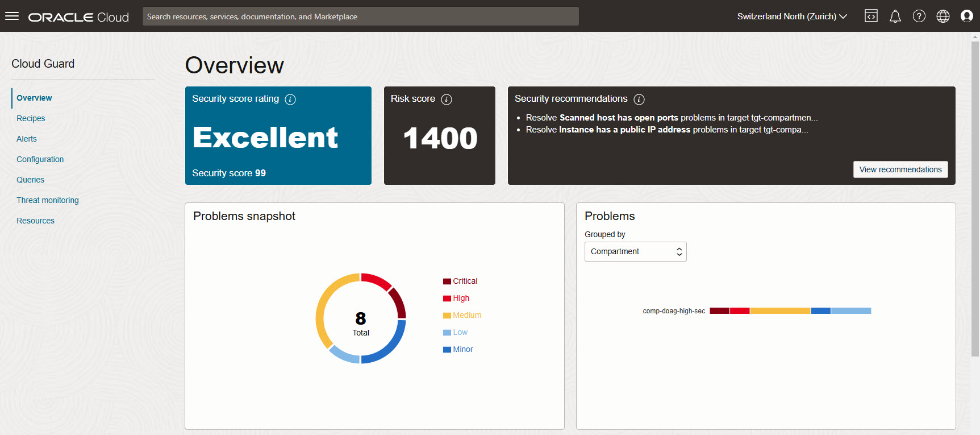
Task: Toggle the Minor legend swatch
Action: [447, 350]
